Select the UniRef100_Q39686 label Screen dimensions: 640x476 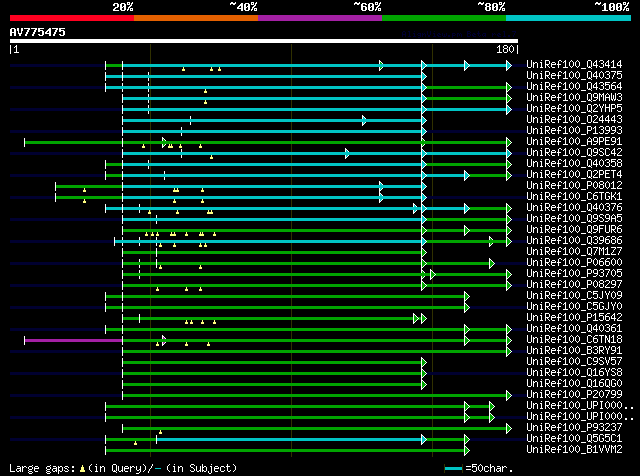point(574,241)
